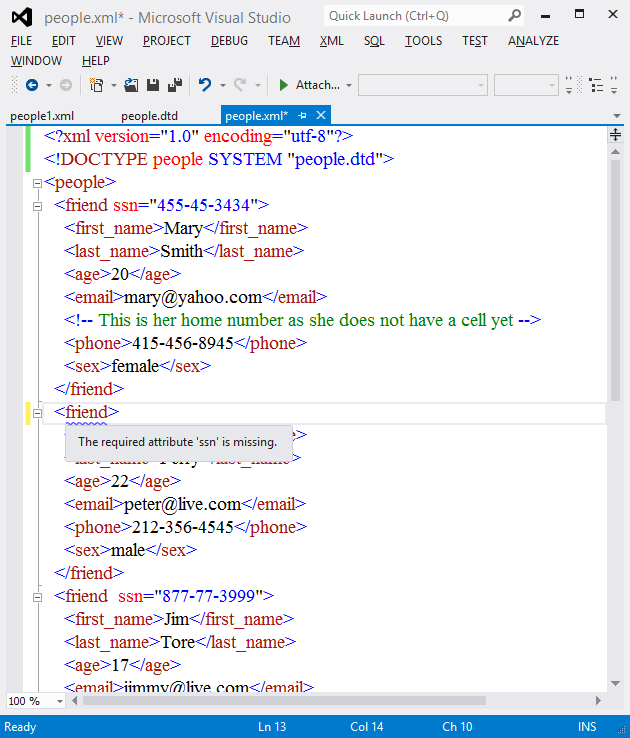Click the Open File folder icon
The image size is (630, 738).
pos(131,85)
